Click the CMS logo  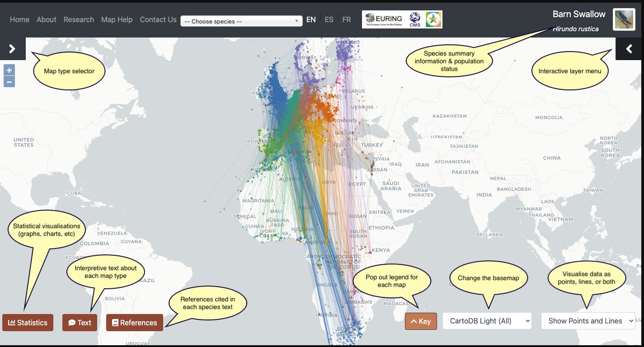click(415, 19)
